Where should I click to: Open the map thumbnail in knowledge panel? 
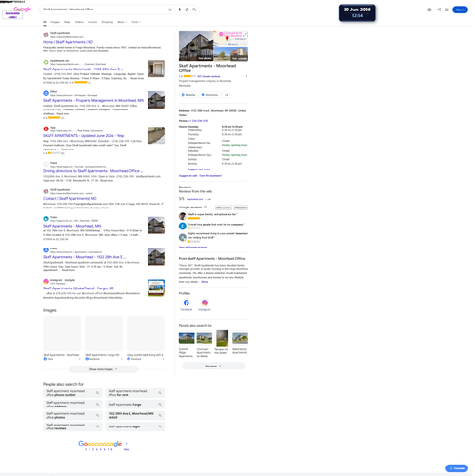[x=231, y=39]
